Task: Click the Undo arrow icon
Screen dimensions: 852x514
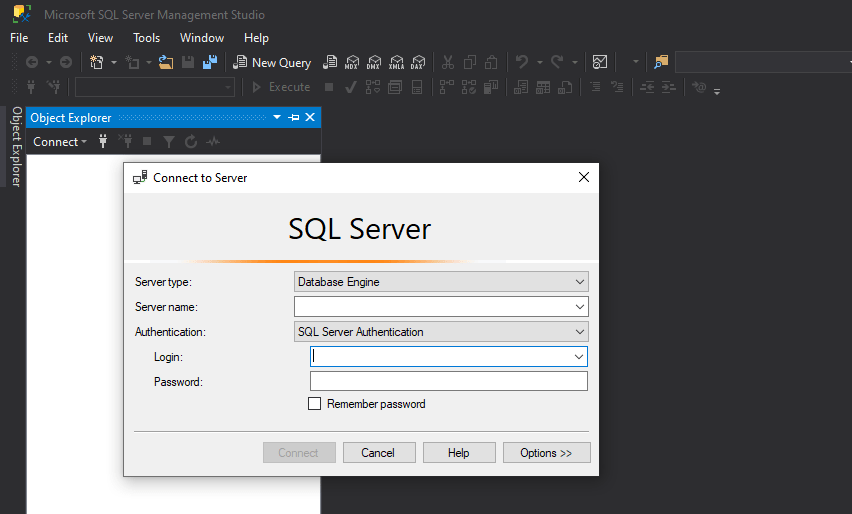Action: click(522, 62)
